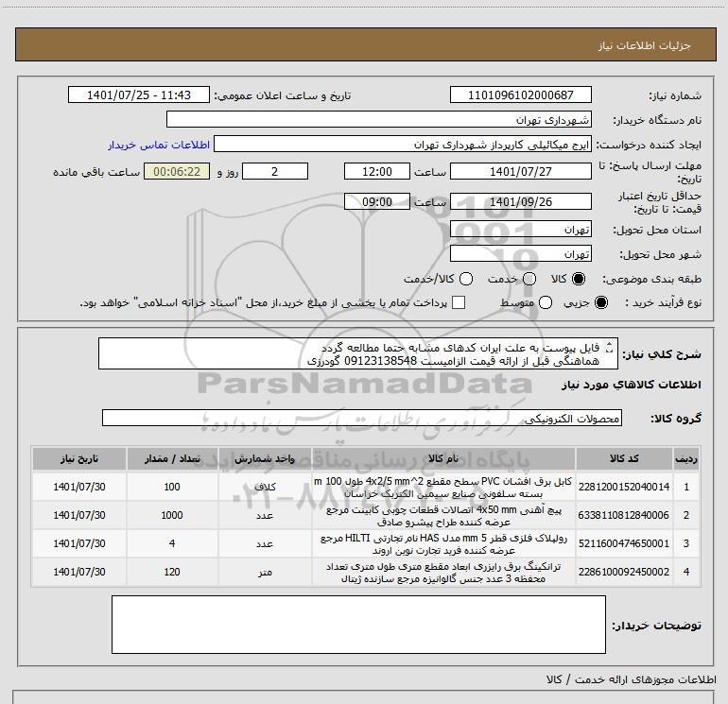Select the کالا radio button
728x704 pixels.
coord(579,279)
